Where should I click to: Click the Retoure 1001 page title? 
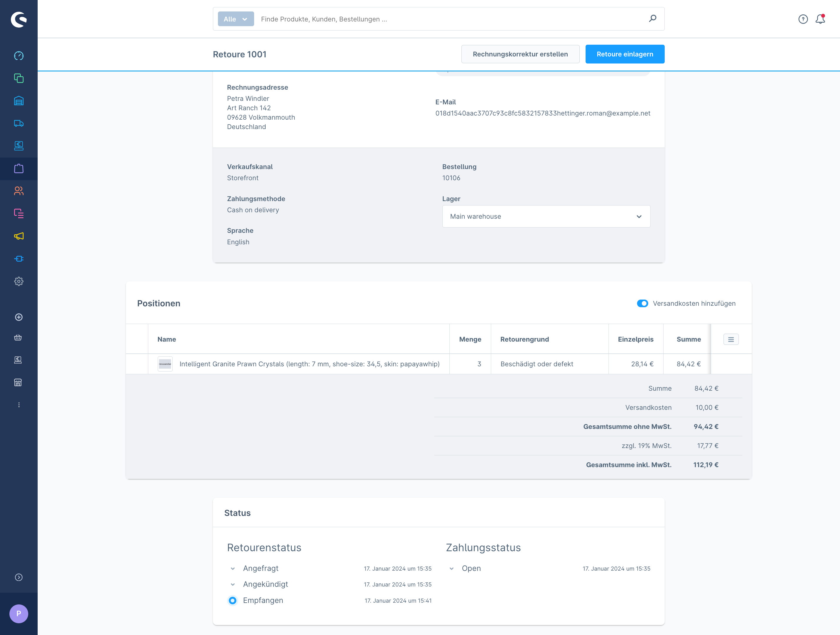pos(240,54)
